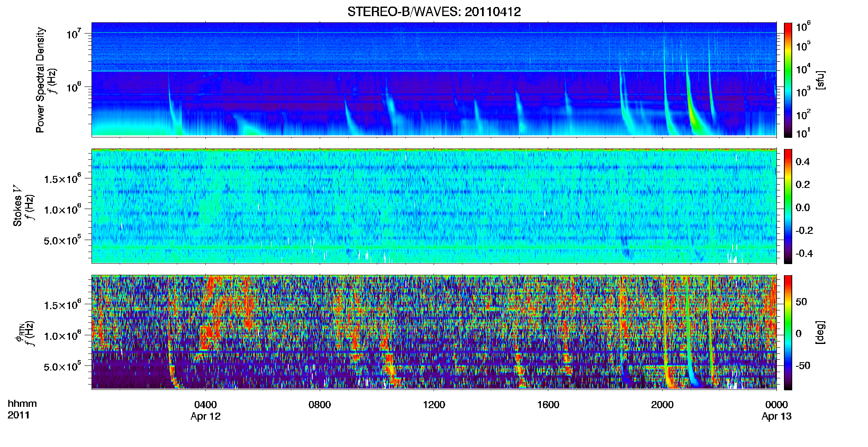Screen dimensions: 868x447
Task: Click the 0.4 value on Stokes colorbar
Action: [x=803, y=162]
